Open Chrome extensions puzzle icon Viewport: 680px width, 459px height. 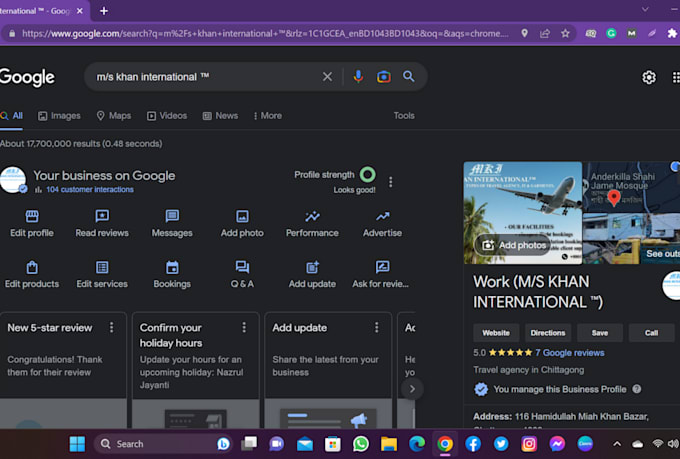pyautogui.click(x=672, y=33)
